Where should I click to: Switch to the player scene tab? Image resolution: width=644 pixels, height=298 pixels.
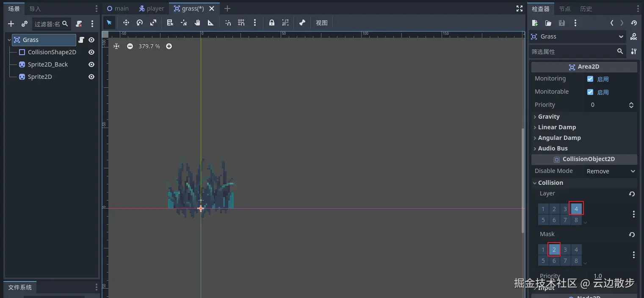tap(152, 8)
